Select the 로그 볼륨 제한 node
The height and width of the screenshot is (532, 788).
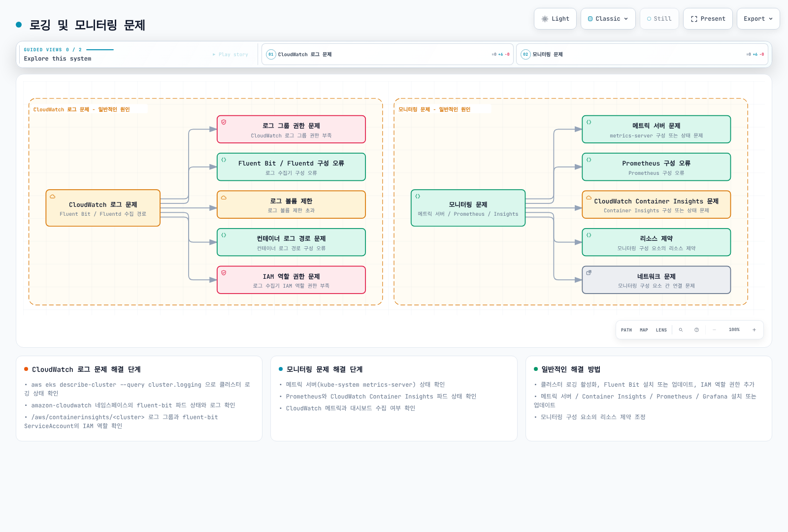pyautogui.click(x=291, y=204)
